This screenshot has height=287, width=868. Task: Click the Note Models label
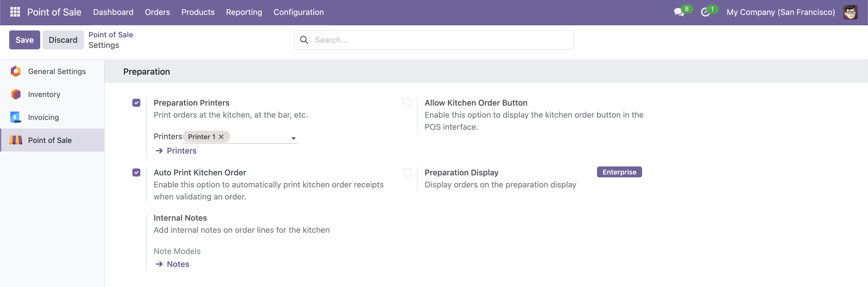pos(177,251)
